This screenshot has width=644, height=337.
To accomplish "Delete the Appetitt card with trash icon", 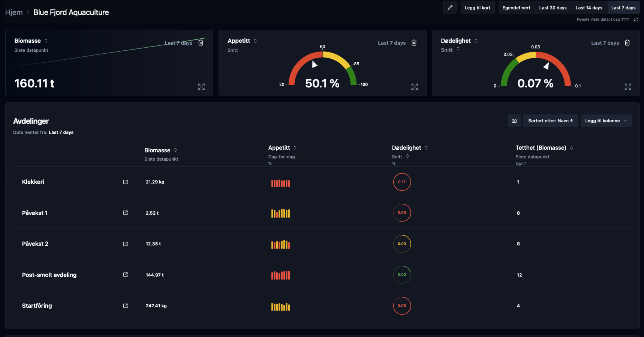I will click(x=414, y=43).
